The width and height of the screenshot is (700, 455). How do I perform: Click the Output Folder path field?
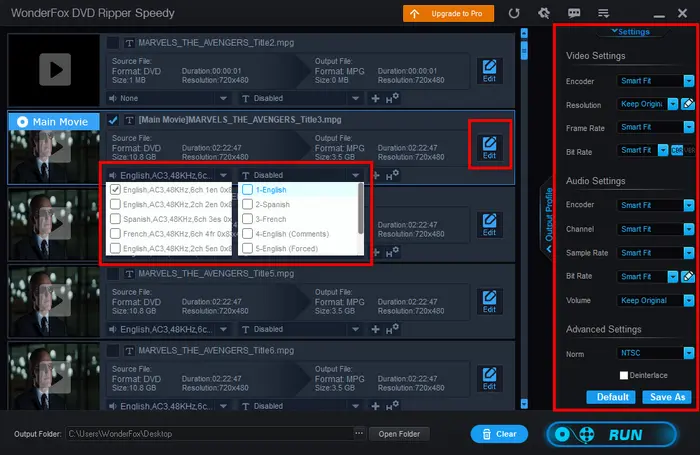[210, 434]
